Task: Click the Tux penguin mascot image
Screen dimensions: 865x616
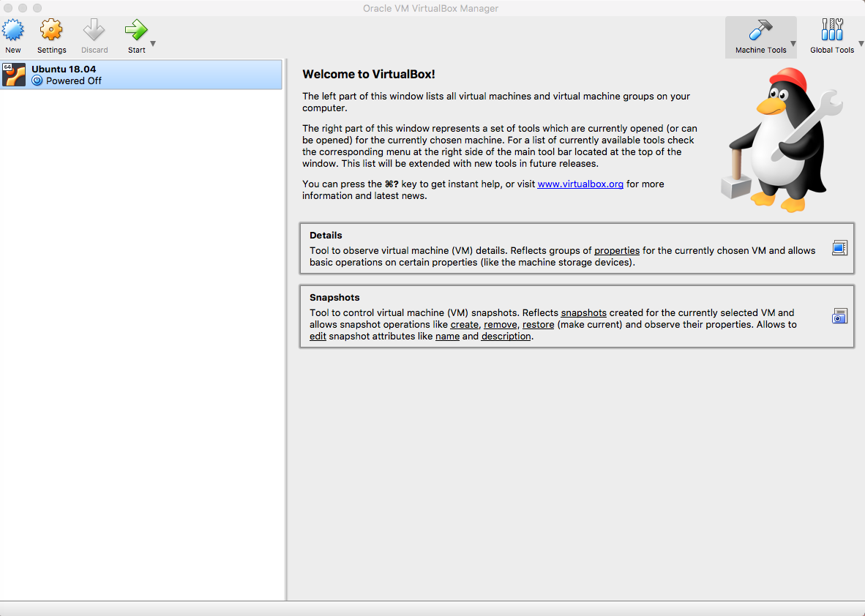Action: click(x=782, y=140)
